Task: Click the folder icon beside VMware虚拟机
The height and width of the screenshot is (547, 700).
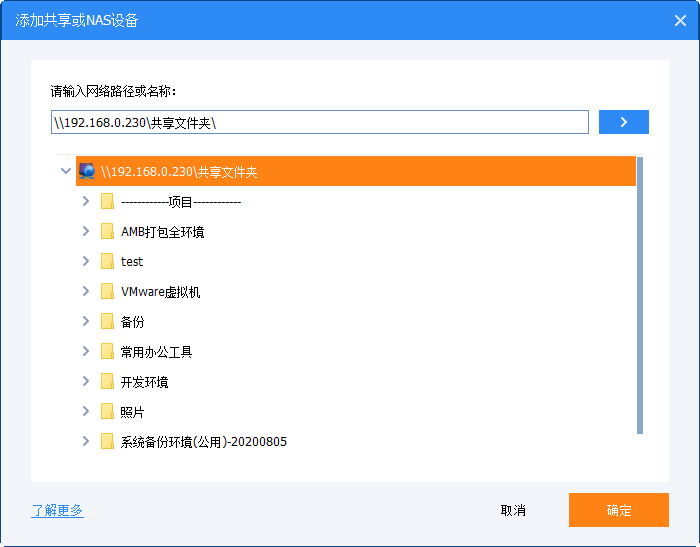Action: (107, 292)
